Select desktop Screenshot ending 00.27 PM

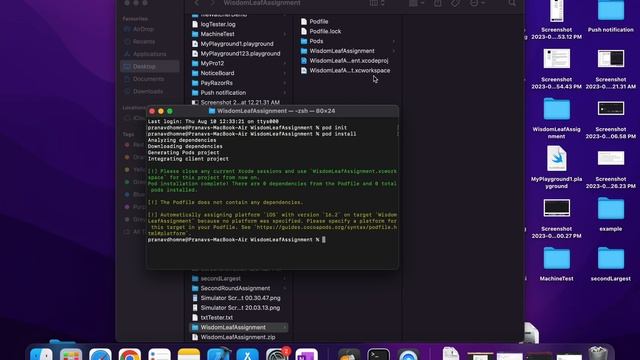(556, 218)
